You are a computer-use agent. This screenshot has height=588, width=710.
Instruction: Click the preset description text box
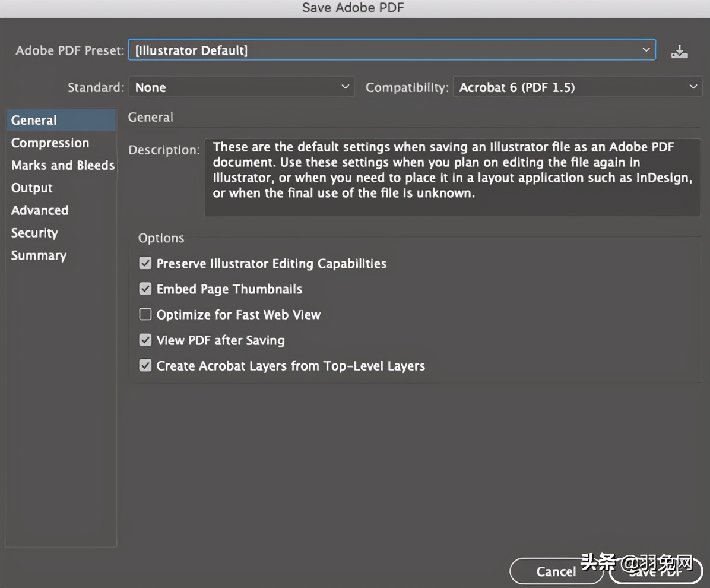452,178
